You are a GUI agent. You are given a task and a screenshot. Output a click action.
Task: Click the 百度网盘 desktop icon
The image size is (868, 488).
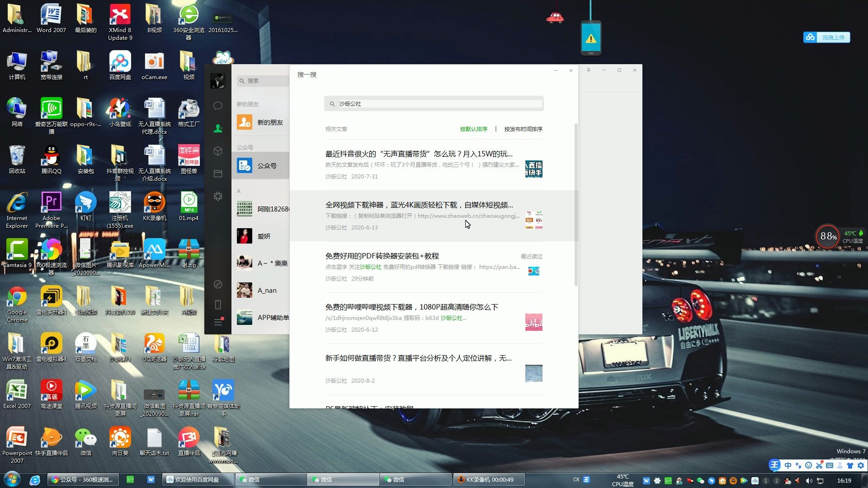120,66
